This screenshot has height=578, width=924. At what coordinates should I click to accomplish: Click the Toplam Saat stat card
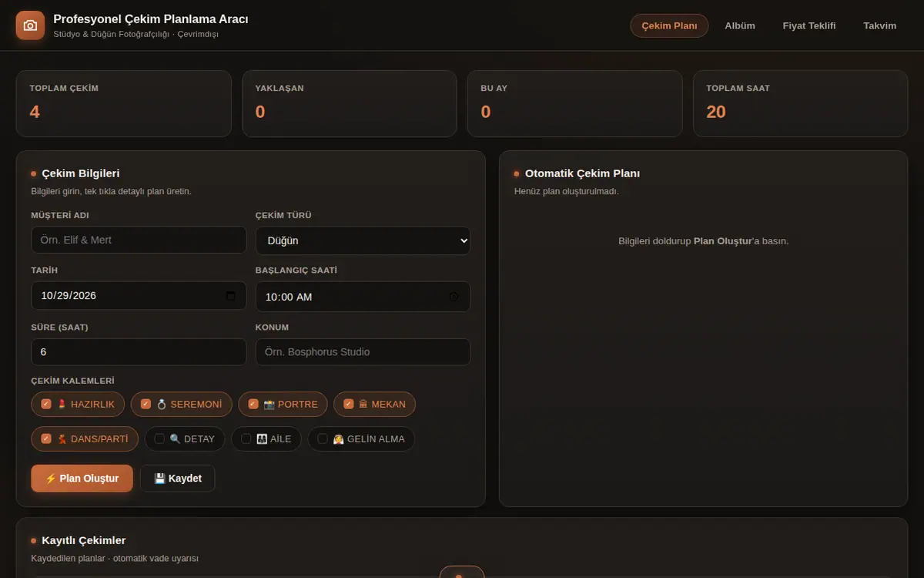pyautogui.click(x=801, y=104)
